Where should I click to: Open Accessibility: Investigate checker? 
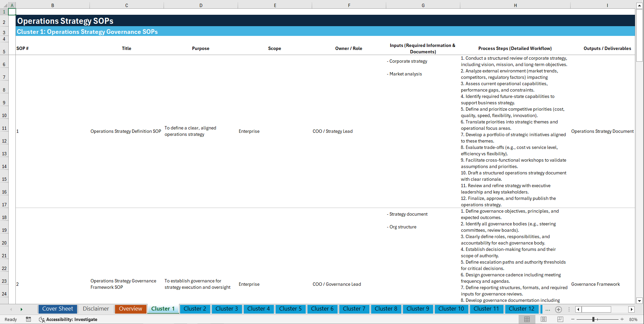[x=68, y=319]
